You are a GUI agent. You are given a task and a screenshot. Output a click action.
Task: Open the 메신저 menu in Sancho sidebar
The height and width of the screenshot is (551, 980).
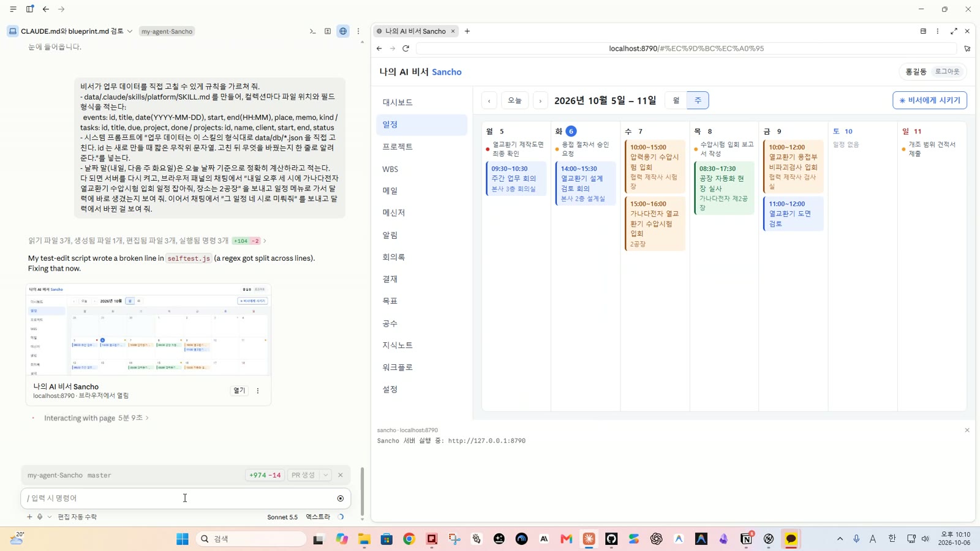point(421,212)
